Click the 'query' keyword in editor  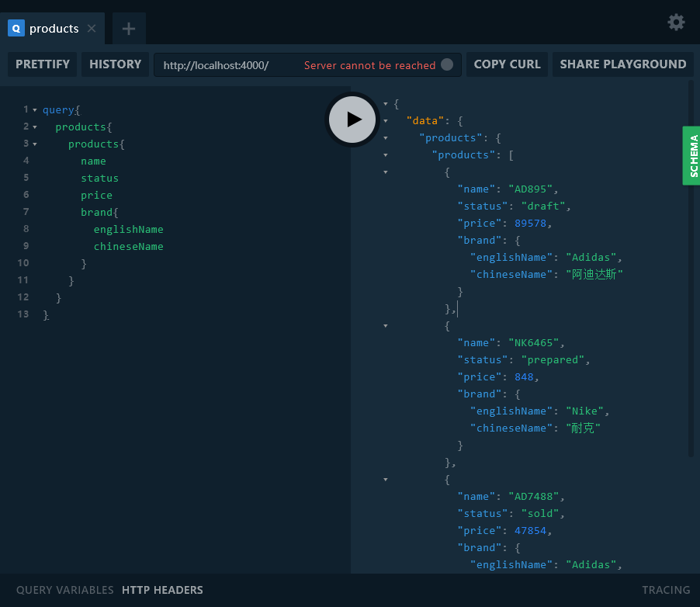[58, 110]
